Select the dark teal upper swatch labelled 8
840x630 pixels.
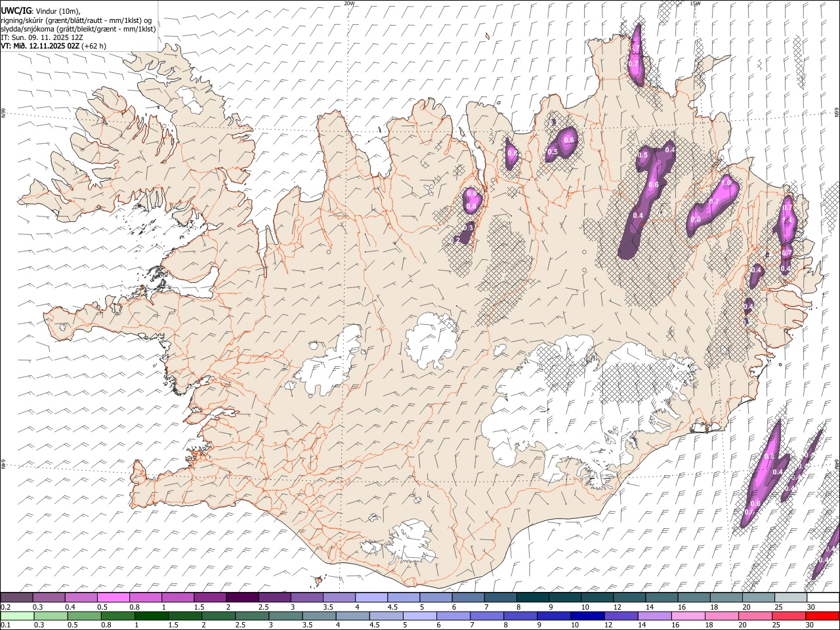(533, 597)
